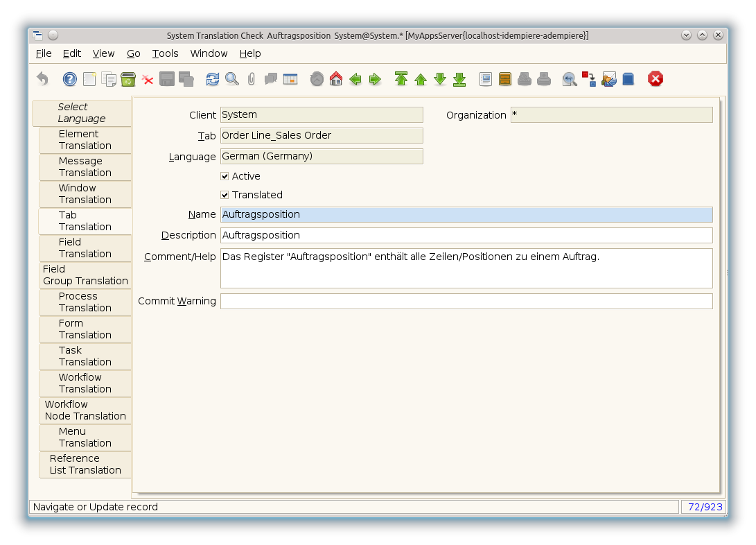
Task: Jump to first record with top arrow
Action: pyautogui.click(x=401, y=79)
